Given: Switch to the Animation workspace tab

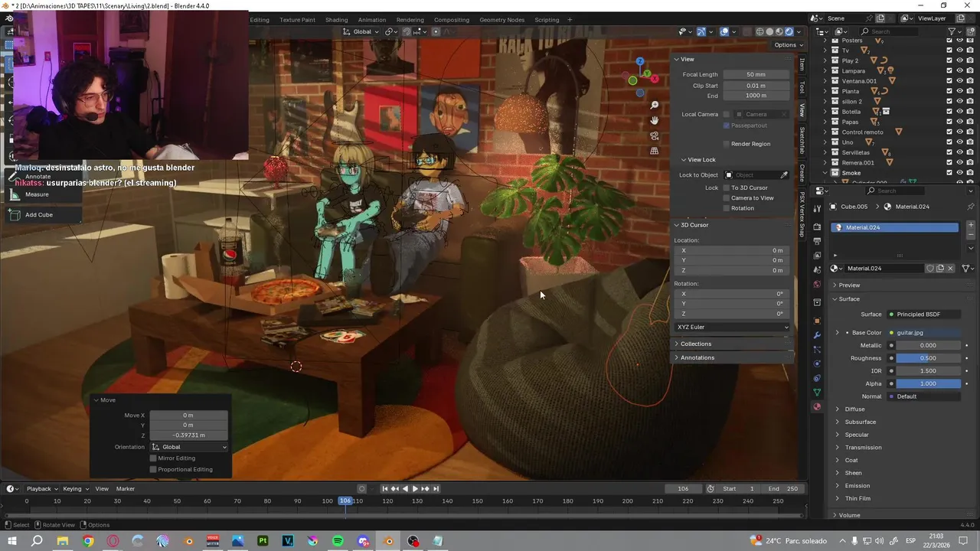Looking at the screenshot, I should [x=372, y=20].
